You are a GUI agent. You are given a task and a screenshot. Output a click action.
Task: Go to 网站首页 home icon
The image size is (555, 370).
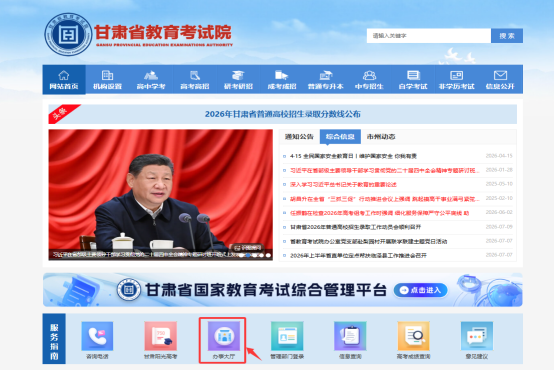[x=64, y=80]
